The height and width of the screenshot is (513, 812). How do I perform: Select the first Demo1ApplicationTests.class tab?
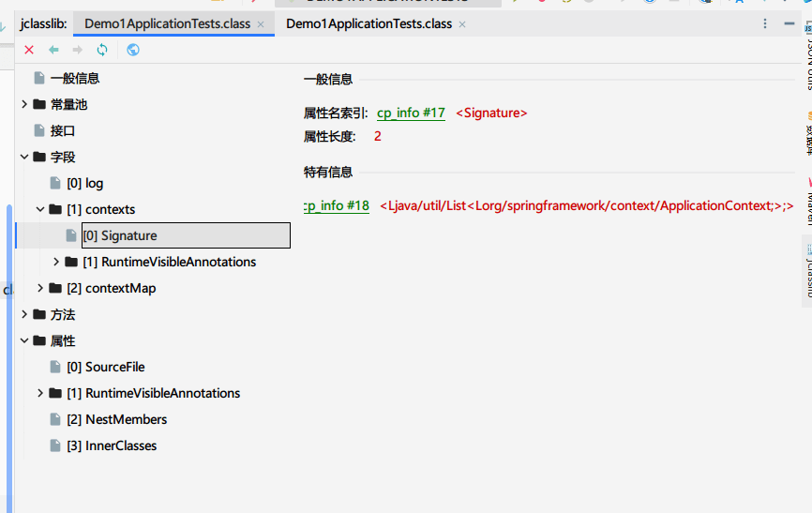coord(167,23)
